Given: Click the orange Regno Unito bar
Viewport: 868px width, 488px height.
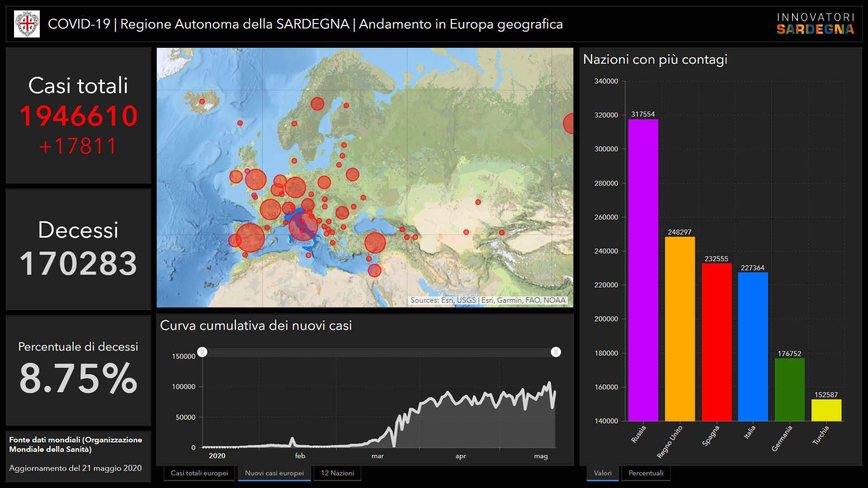Looking at the screenshot, I should [x=679, y=330].
